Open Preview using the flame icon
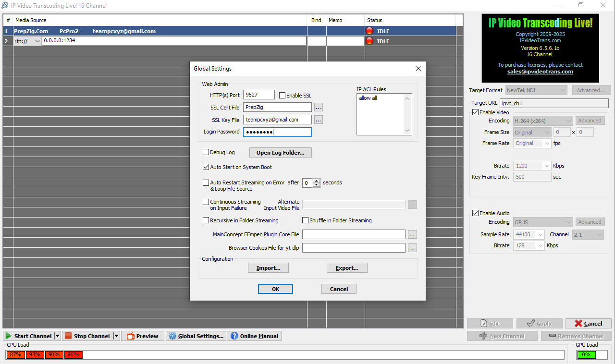Image resolution: width=615 pixels, height=364 pixels. coord(130,336)
